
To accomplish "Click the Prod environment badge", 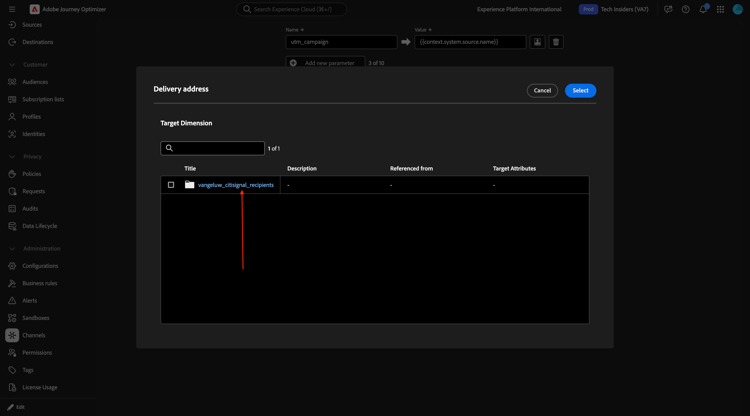I will (x=588, y=9).
